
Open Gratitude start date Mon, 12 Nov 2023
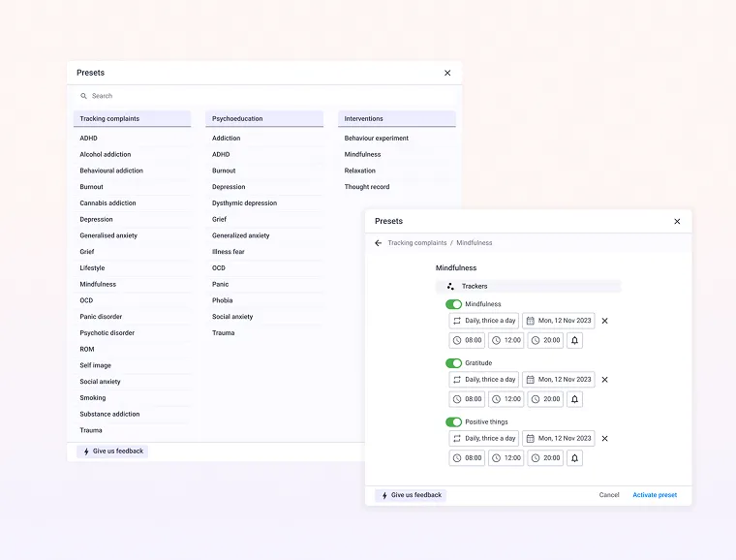click(559, 379)
